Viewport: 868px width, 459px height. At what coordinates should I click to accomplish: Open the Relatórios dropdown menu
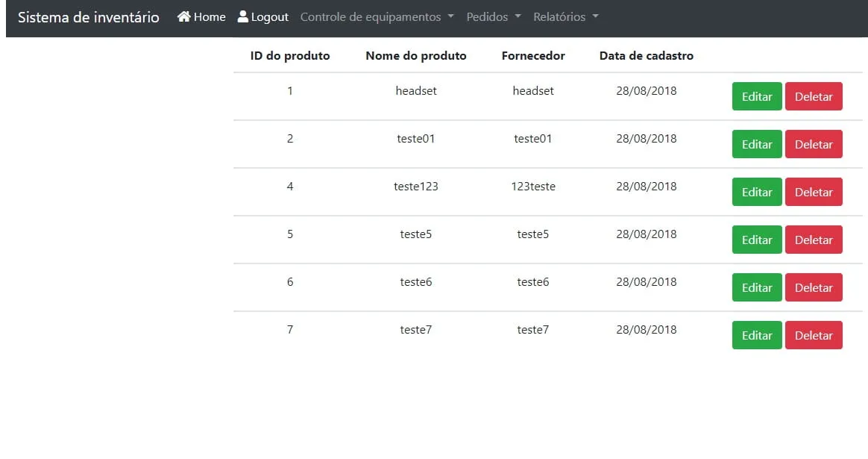tap(566, 16)
